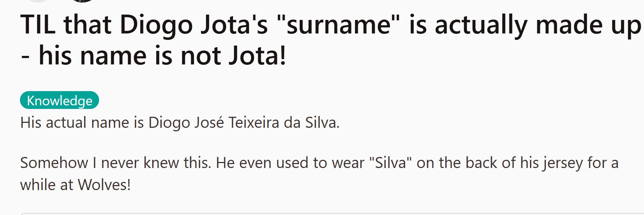Click the text "while at Wolves!"
Image resolution: width=644 pixels, height=215 pixels.
pos(75,185)
